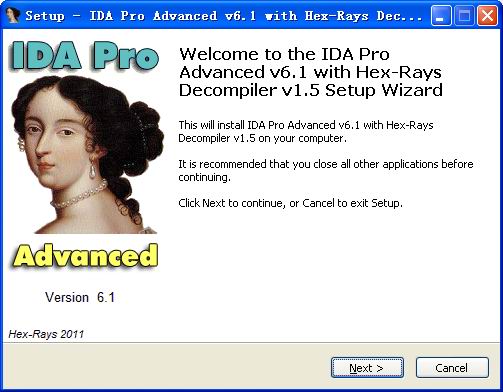
Task: Click the window title bar text
Action: point(224,16)
